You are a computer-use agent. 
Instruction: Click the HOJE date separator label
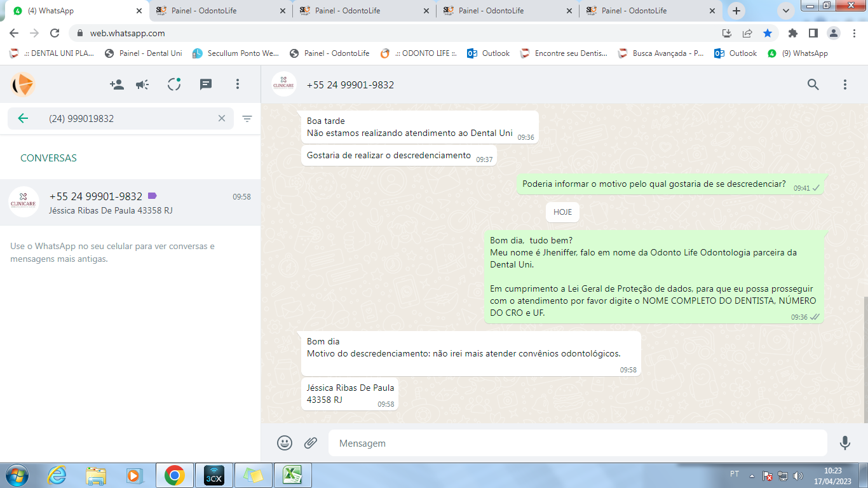click(x=562, y=212)
